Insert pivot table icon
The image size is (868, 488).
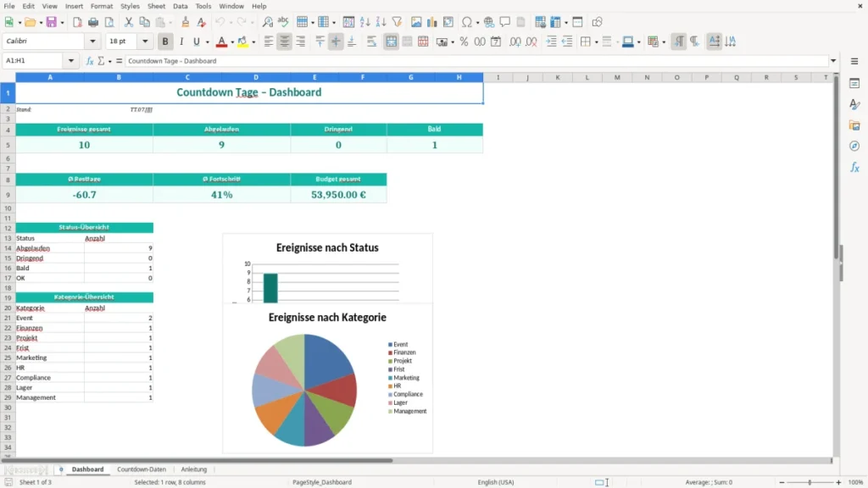coord(448,22)
